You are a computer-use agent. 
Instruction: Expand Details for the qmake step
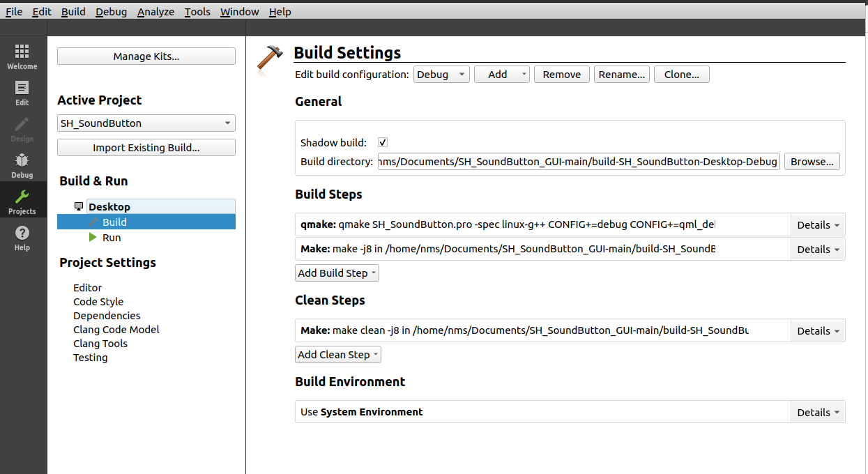coord(818,225)
